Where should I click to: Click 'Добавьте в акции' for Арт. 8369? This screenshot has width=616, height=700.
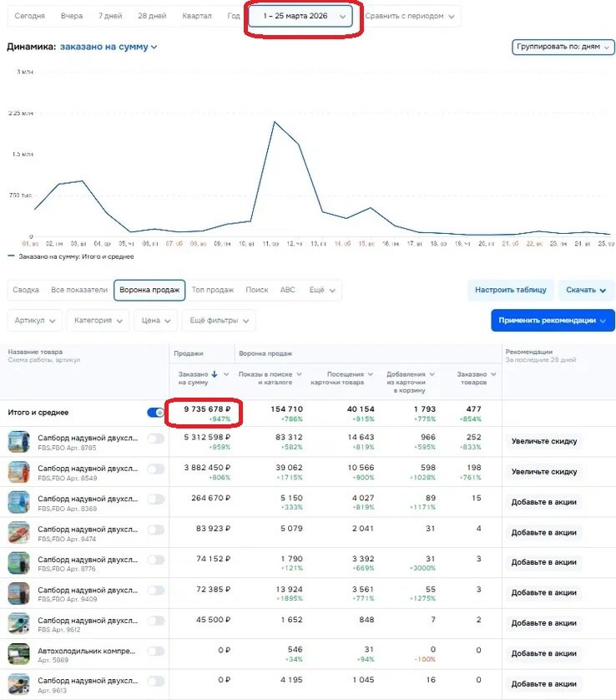point(543,502)
